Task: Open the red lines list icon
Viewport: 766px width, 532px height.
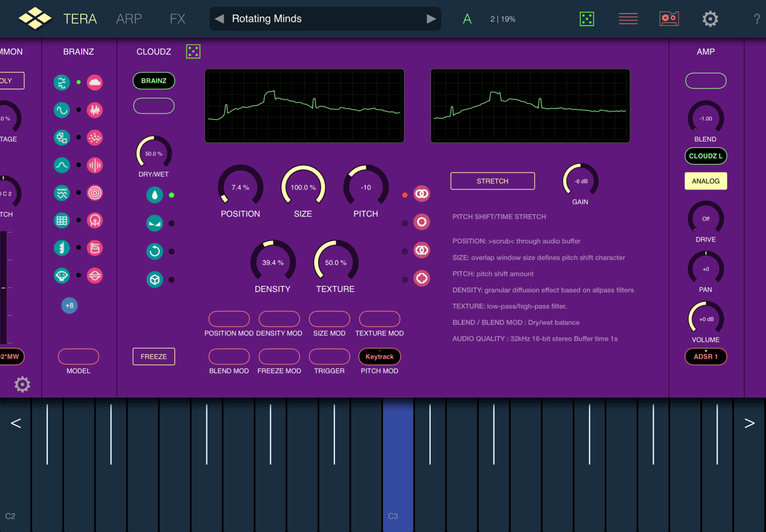Action: (x=628, y=19)
